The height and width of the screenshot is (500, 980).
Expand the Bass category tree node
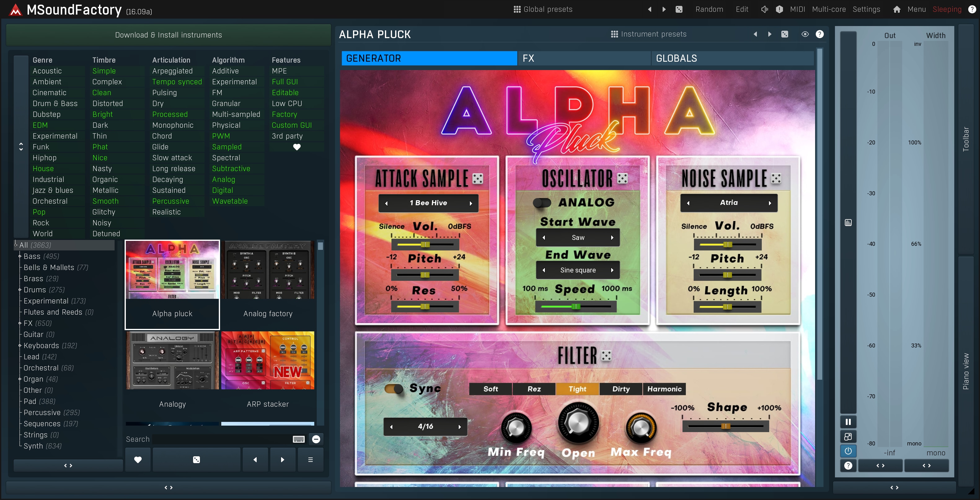[x=20, y=256]
